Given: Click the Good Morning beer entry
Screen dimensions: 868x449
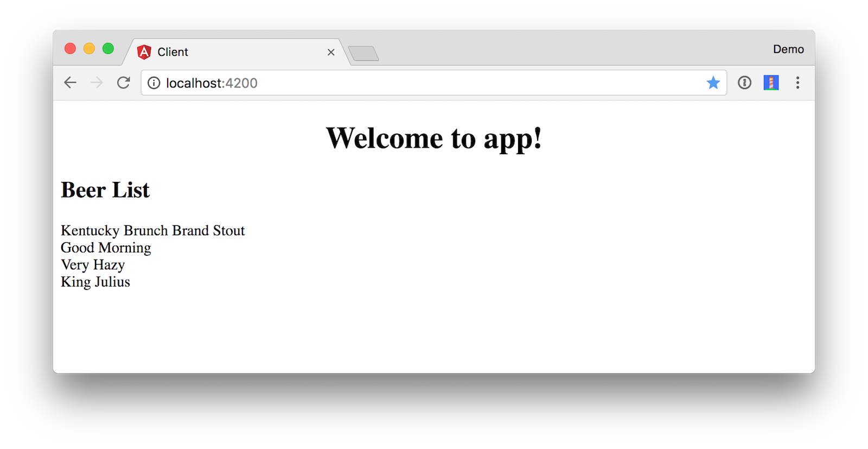Looking at the screenshot, I should pos(106,248).
